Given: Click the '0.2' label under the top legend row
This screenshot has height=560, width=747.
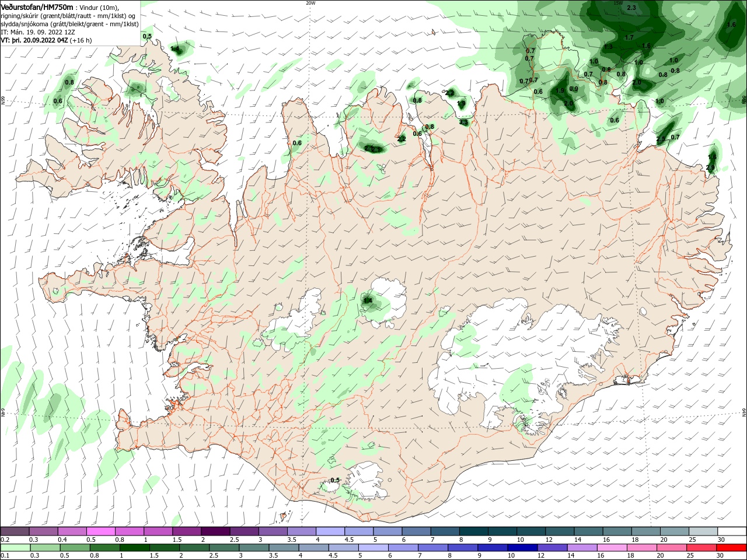Looking at the screenshot, I should 5,540.
